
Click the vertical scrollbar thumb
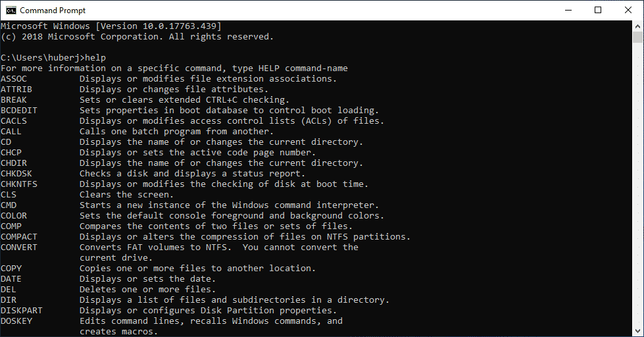click(637, 37)
